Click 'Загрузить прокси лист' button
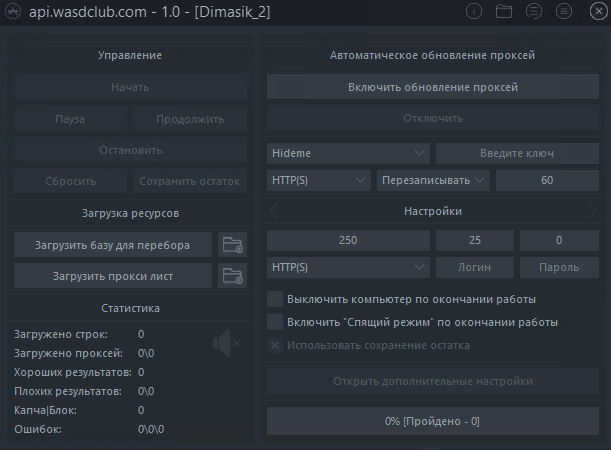Viewport: 611px width, 450px height. click(113, 276)
